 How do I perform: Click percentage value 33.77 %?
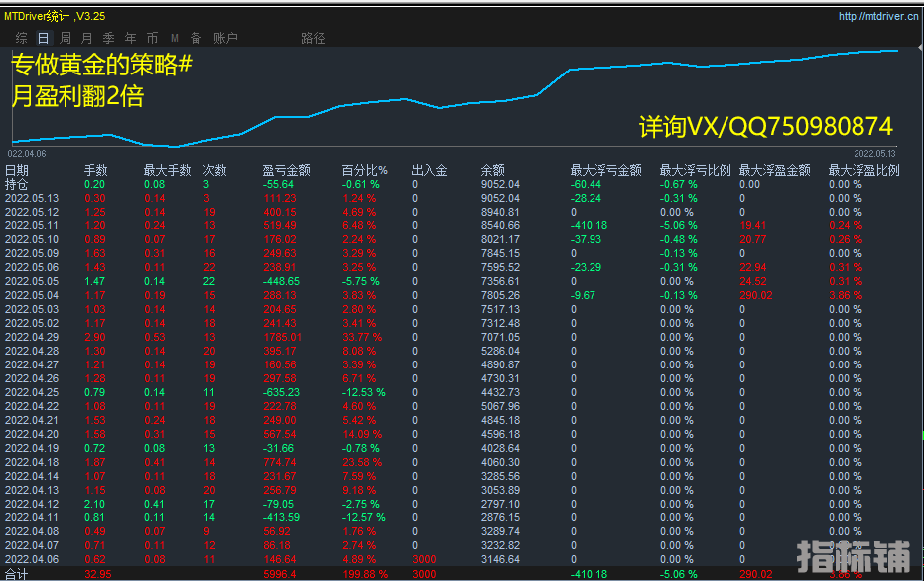(x=362, y=337)
